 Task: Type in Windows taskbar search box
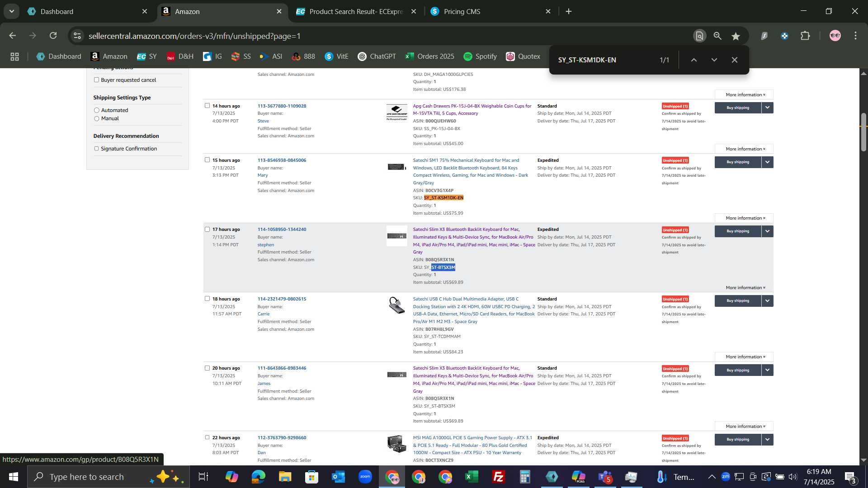tap(108, 477)
